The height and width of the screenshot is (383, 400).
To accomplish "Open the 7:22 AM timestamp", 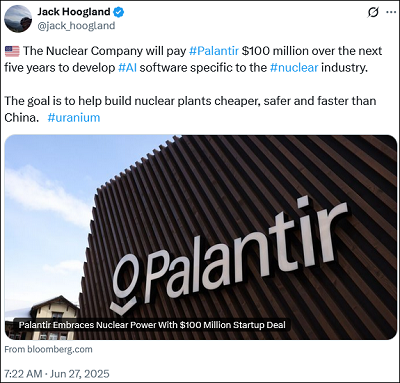I will coord(23,374).
